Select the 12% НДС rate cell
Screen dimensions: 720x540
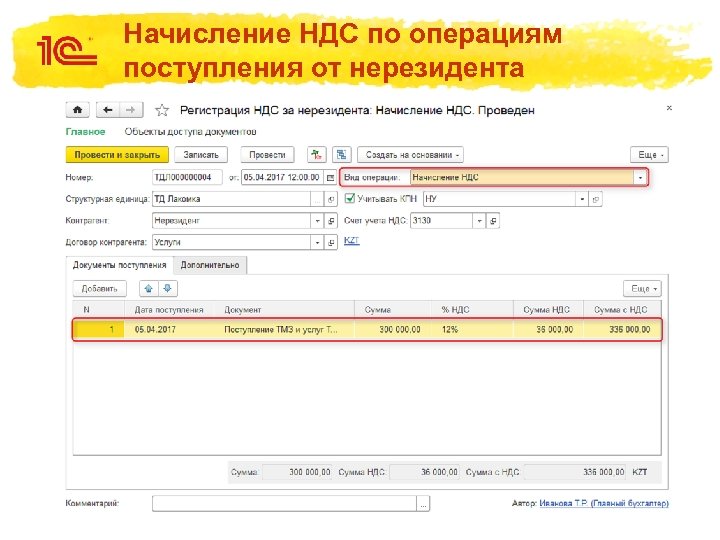point(472,329)
